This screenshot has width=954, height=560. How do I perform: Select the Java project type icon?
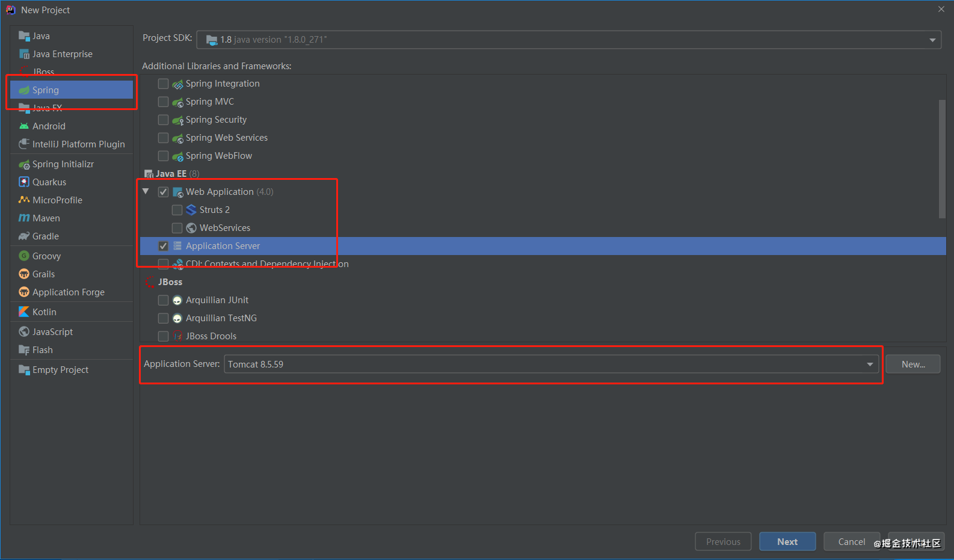24,35
